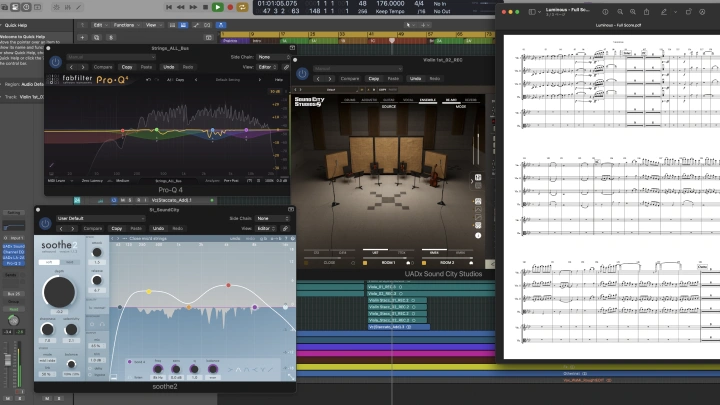Image resolution: width=720 pixels, height=405 pixels.
Task: Select the purple EQ band node in Pro-Q 4
Action: click(x=247, y=130)
